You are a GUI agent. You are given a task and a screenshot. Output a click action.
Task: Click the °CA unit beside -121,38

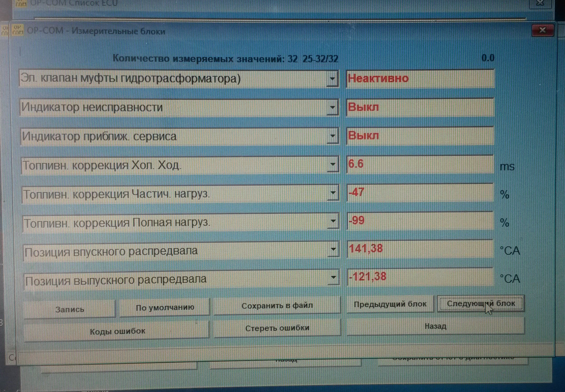pos(510,279)
